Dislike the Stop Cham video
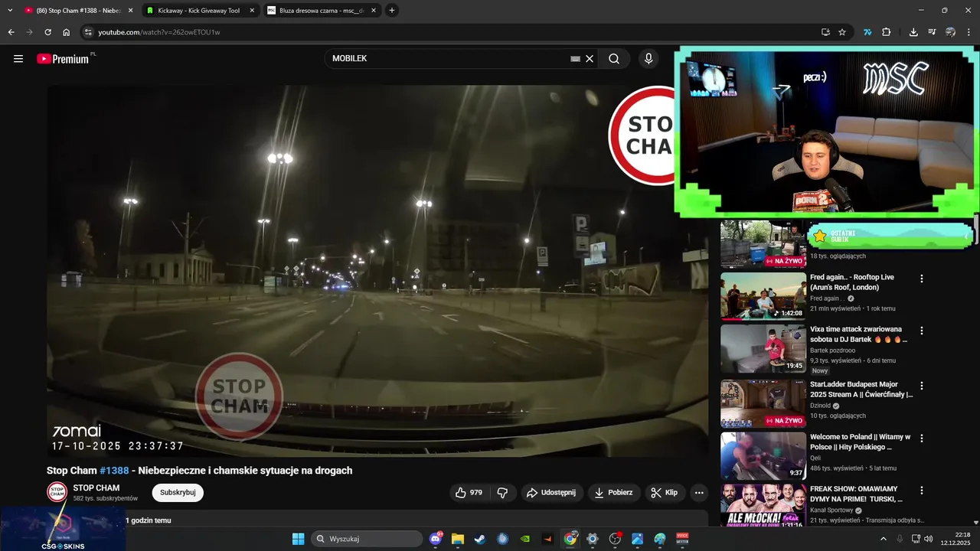The height and width of the screenshot is (551, 980). click(x=502, y=493)
